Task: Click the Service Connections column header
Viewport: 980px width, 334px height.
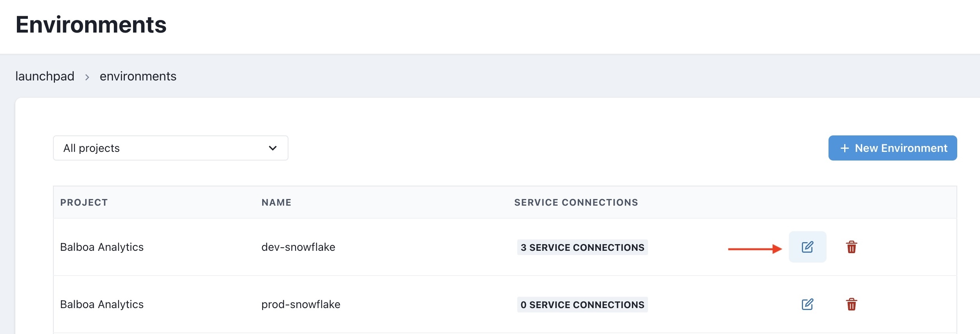Action: click(576, 203)
